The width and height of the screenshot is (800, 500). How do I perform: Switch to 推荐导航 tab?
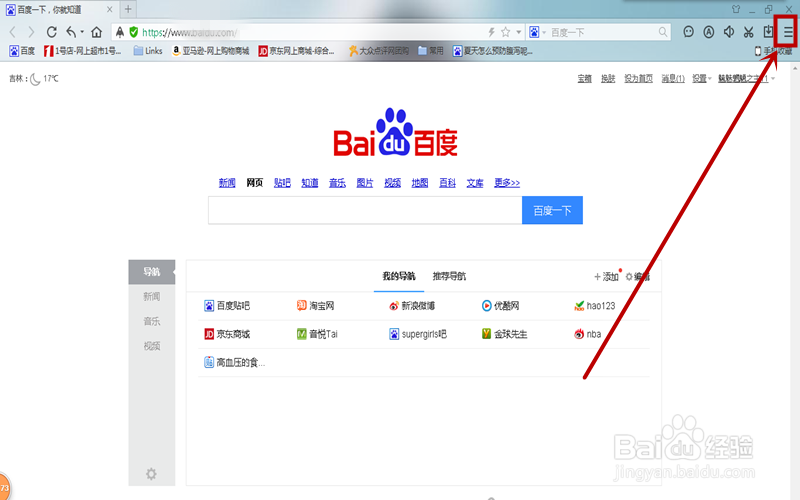pyautogui.click(x=449, y=276)
